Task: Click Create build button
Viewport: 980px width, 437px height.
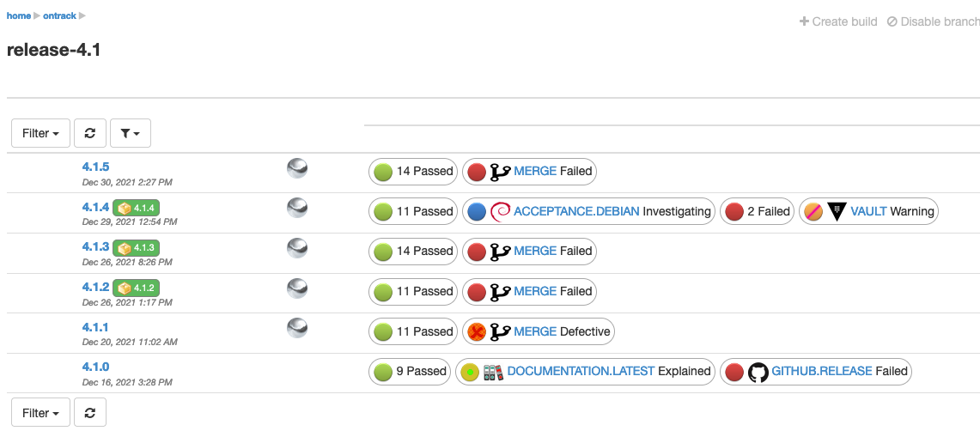Action: [x=838, y=21]
